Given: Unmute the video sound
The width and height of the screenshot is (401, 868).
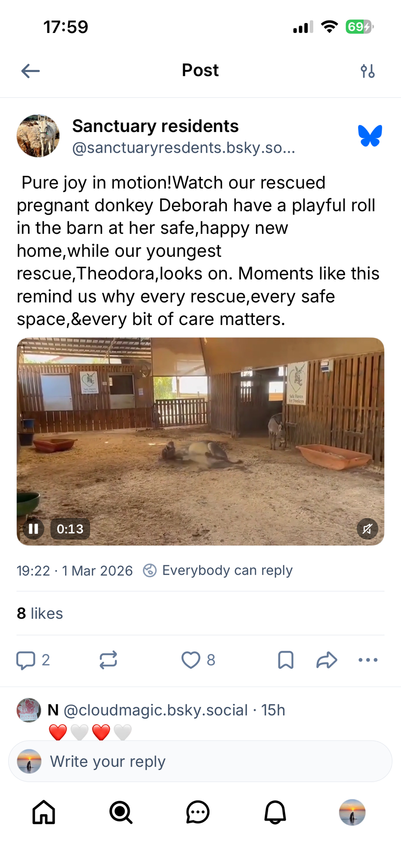Looking at the screenshot, I should click(x=367, y=529).
